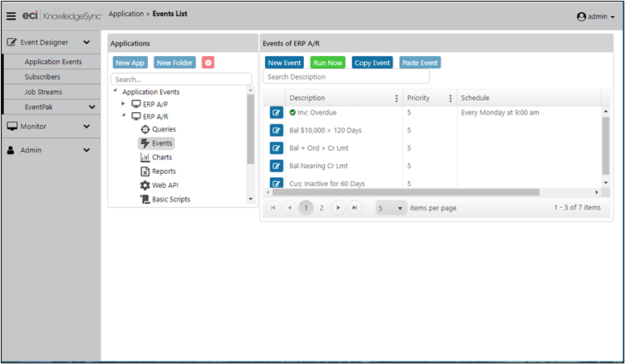Expand the EventPak chevron

point(92,107)
